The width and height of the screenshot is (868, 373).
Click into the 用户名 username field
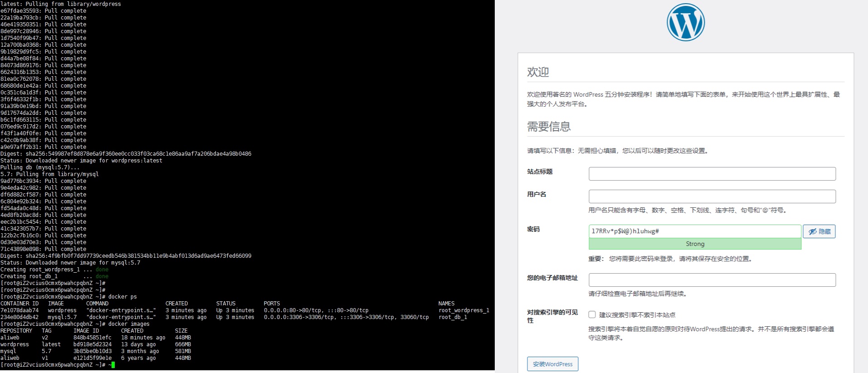click(x=712, y=196)
